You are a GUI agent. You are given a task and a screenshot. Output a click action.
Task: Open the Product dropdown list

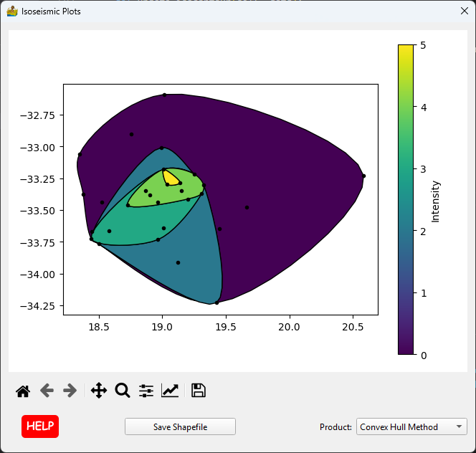pos(411,426)
